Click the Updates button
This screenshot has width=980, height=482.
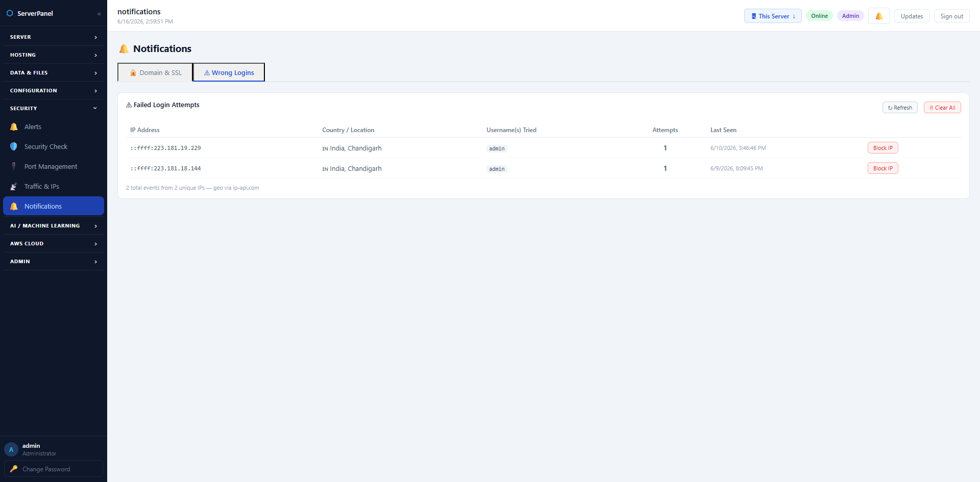pyautogui.click(x=912, y=16)
